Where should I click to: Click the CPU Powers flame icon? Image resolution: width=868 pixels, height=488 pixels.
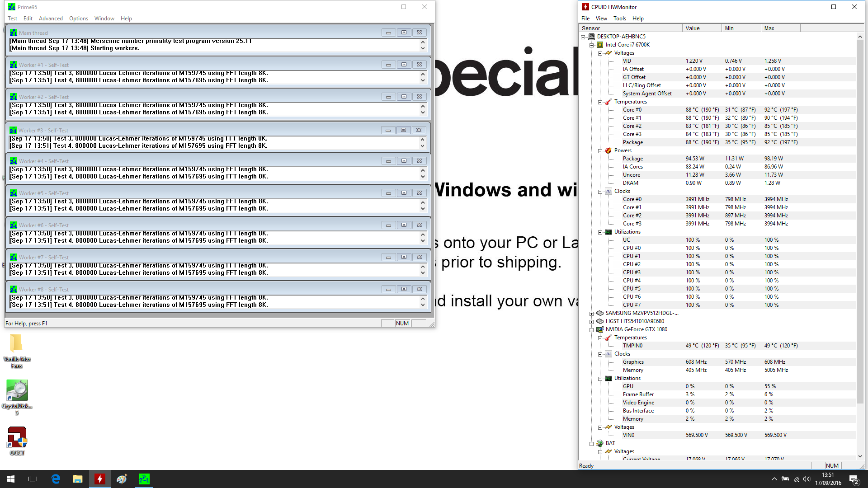[x=609, y=150]
